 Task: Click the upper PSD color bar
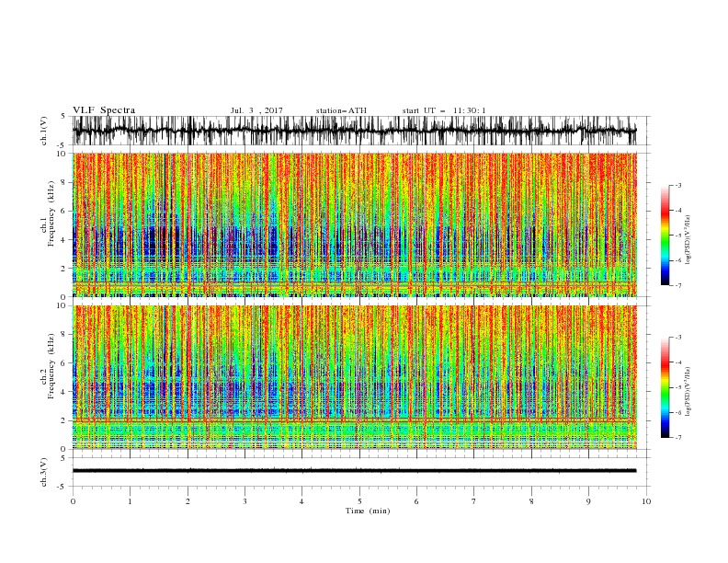(x=665, y=236)
